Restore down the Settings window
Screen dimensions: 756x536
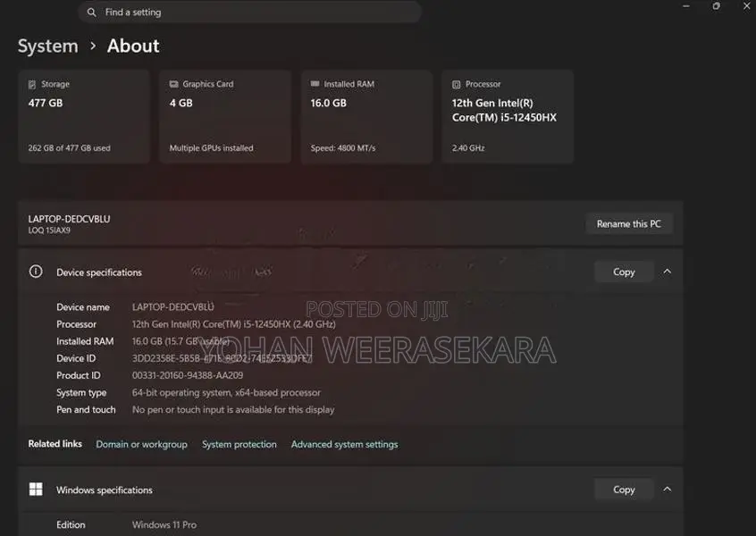717,5
